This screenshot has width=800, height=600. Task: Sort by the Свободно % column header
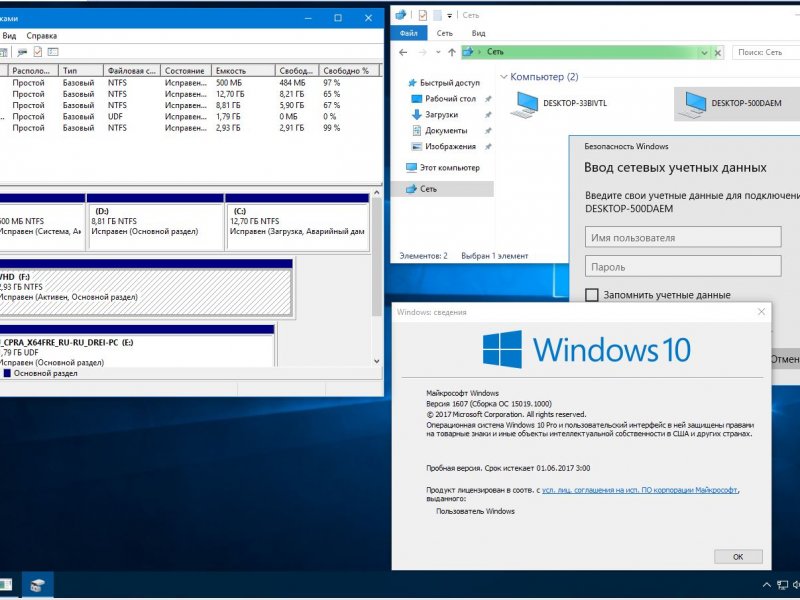coord(349,70)
